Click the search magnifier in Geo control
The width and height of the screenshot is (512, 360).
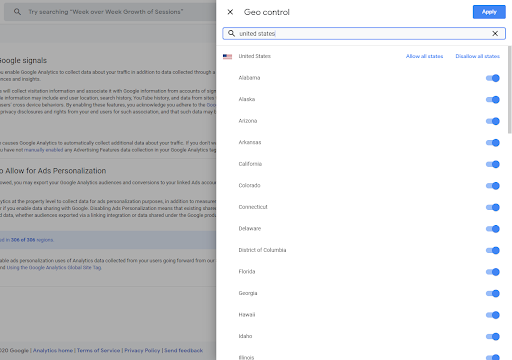[x=231, y=33]
